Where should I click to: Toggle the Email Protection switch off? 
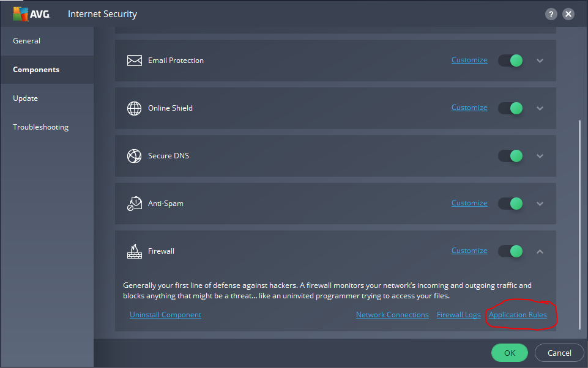click(x=510, y=60)
